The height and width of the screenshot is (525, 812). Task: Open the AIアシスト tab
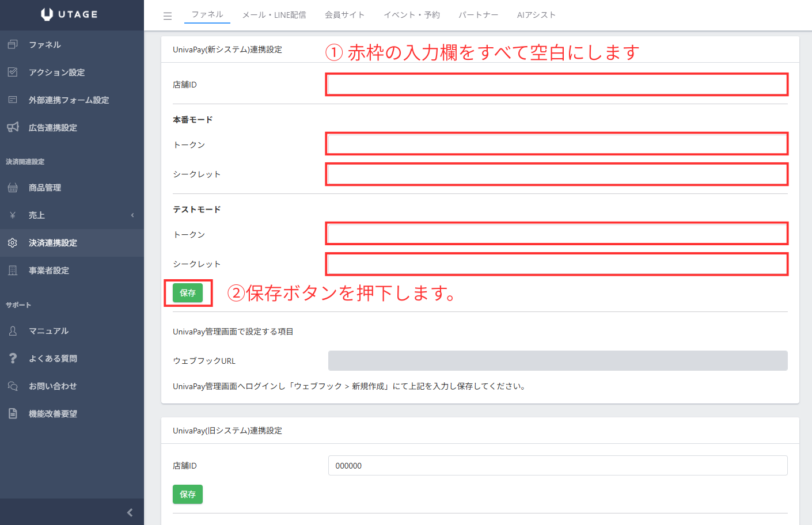[536, 15]
